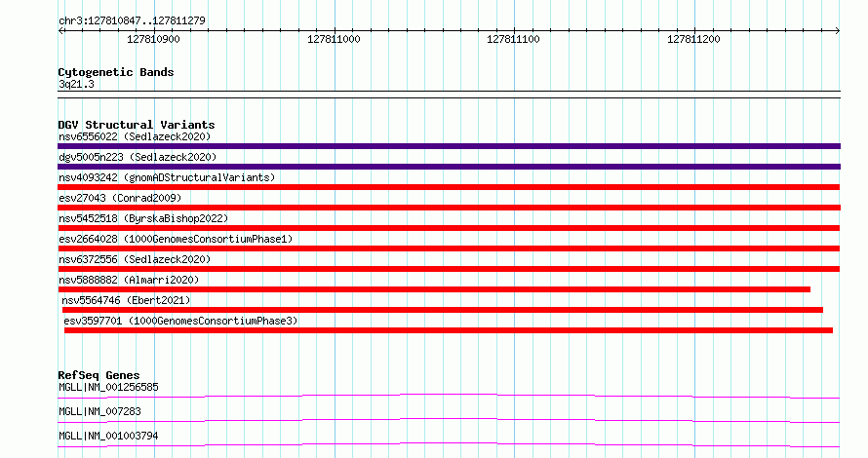The height and width of the screenshot is (458, 868).
Task: Click the 3q21.3 cytogenetic band bar
Action: 449,95
